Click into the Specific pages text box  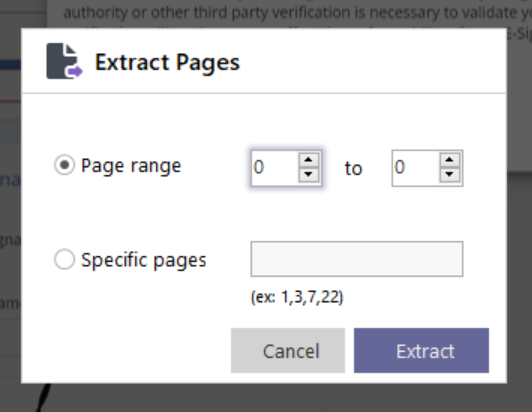[x=357, y=259]
